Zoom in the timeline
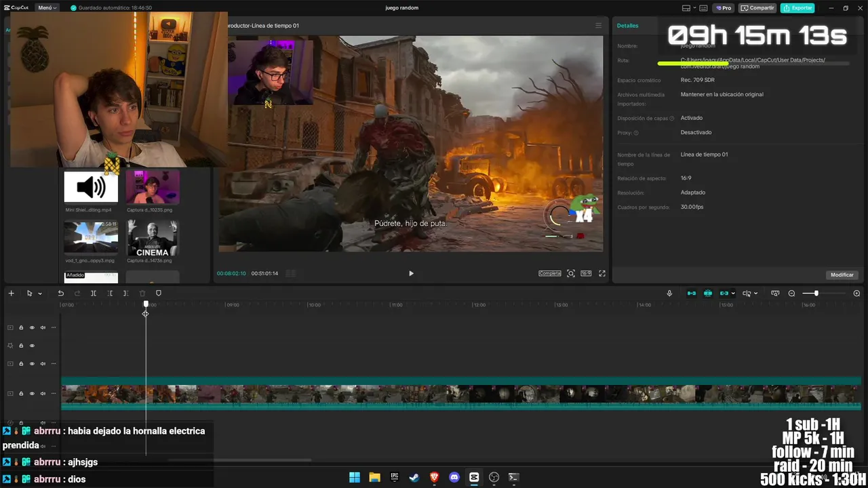The width and height of the screenshot is (868, 488). pyautogui.click(x=856, y=293)
